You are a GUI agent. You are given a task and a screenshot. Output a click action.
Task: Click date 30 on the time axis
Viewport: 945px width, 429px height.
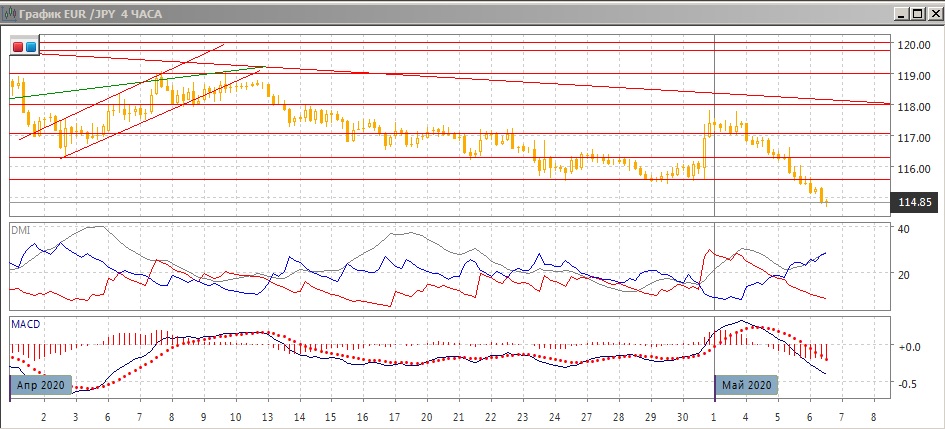[681, 415]
